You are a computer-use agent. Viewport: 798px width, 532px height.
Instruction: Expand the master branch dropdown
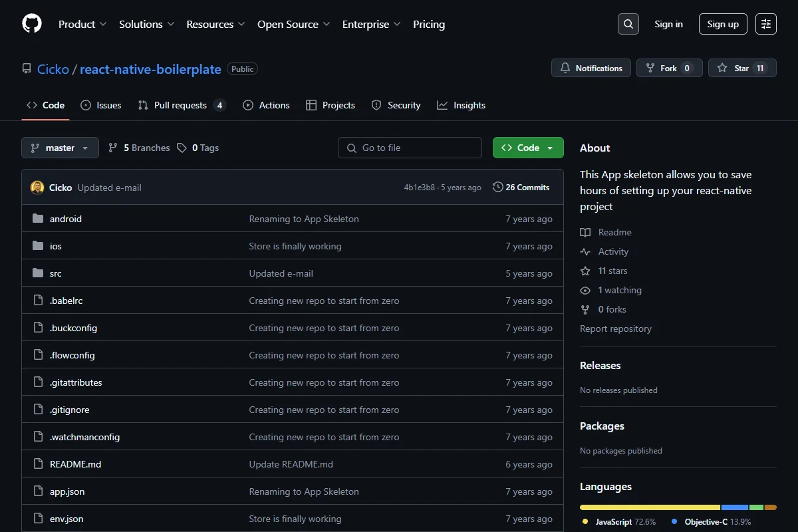click(60, 148)
